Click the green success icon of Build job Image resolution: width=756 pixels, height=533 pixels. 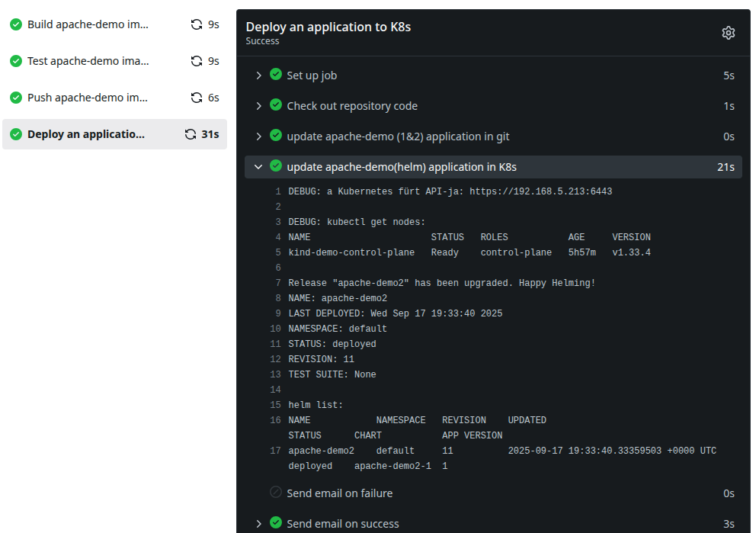(x=15, y=24)
